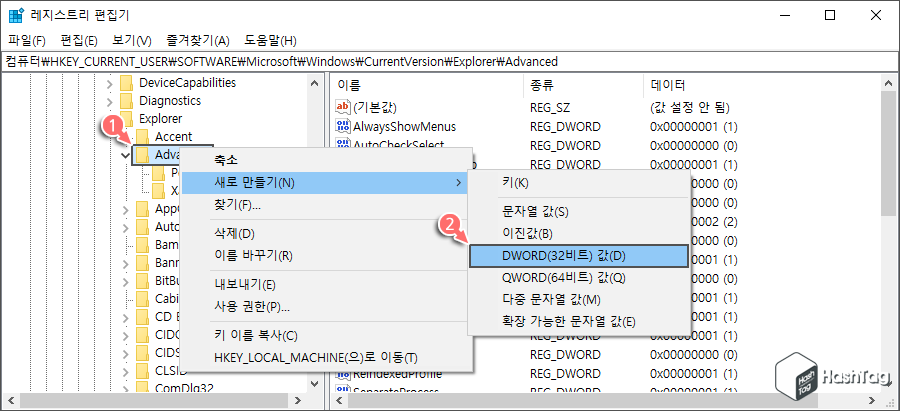This screenshot has width=900, height=411.
Task: Click the (기본값) string value icon
Action: click(x=343, y=107)
